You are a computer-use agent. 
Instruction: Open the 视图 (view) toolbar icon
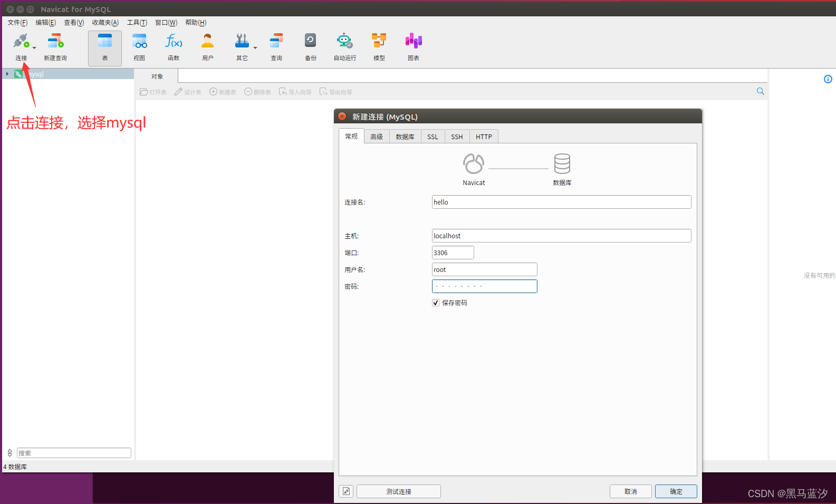click(139, 41)
